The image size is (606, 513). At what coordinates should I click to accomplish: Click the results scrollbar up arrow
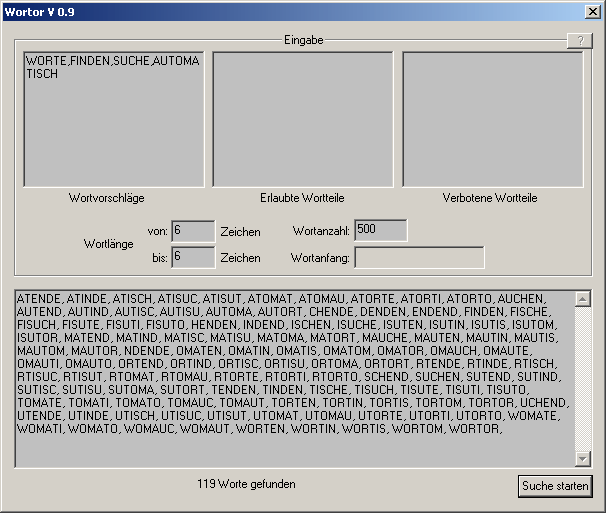coord(584,298)
